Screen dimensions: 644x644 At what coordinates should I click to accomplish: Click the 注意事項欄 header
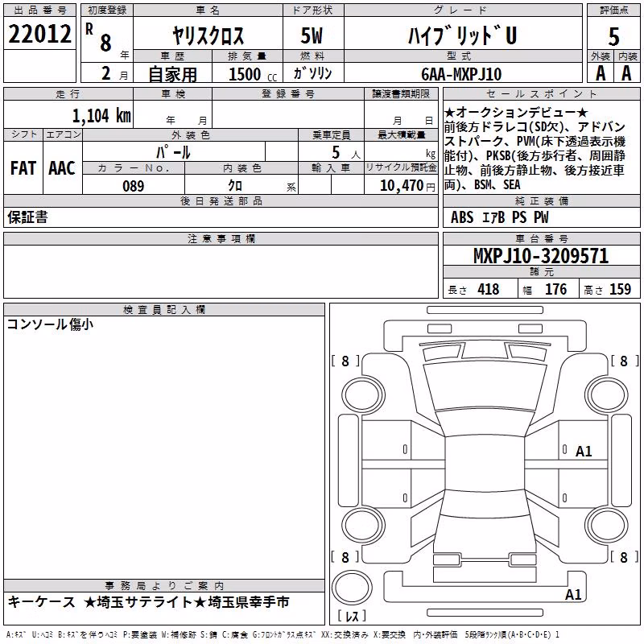click(221, 238)
